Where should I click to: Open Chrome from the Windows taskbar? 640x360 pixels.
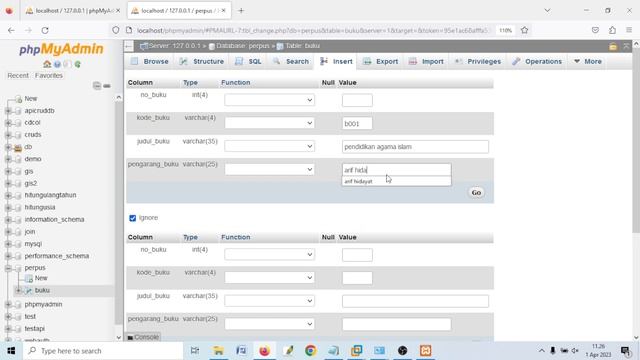coord(311,351)
